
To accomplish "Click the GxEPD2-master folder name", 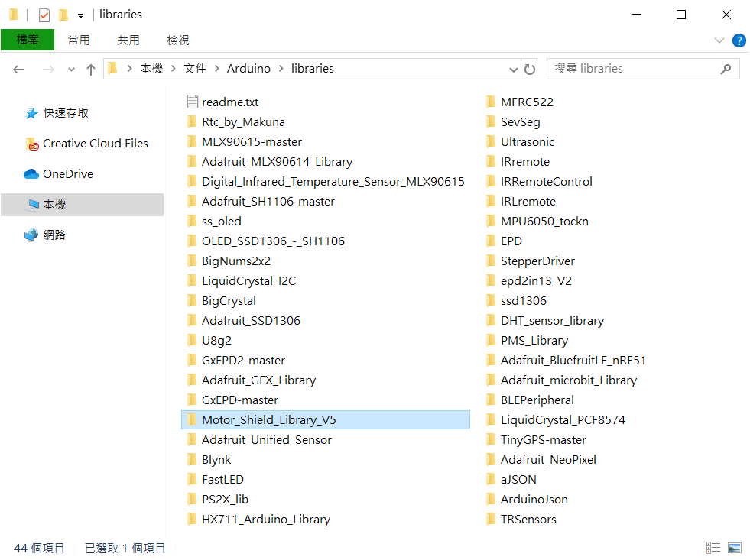I will 243,361.
